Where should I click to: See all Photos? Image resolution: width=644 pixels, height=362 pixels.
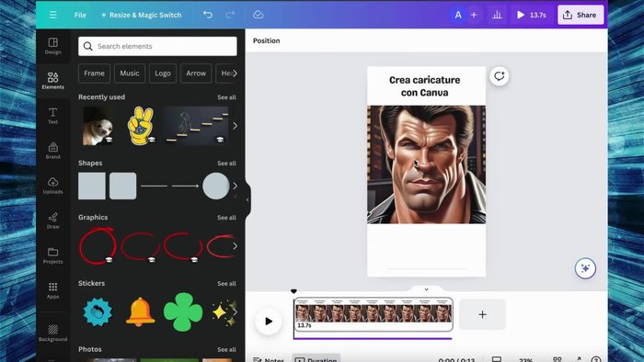pyautogui.click(x=226, y=349)
